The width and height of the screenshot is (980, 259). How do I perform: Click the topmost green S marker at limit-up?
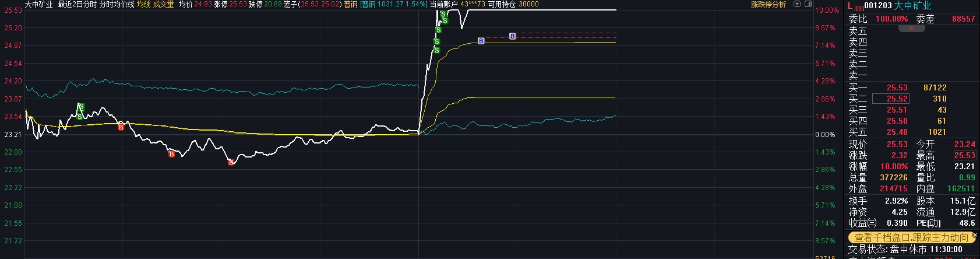click(x=443, y=13)
